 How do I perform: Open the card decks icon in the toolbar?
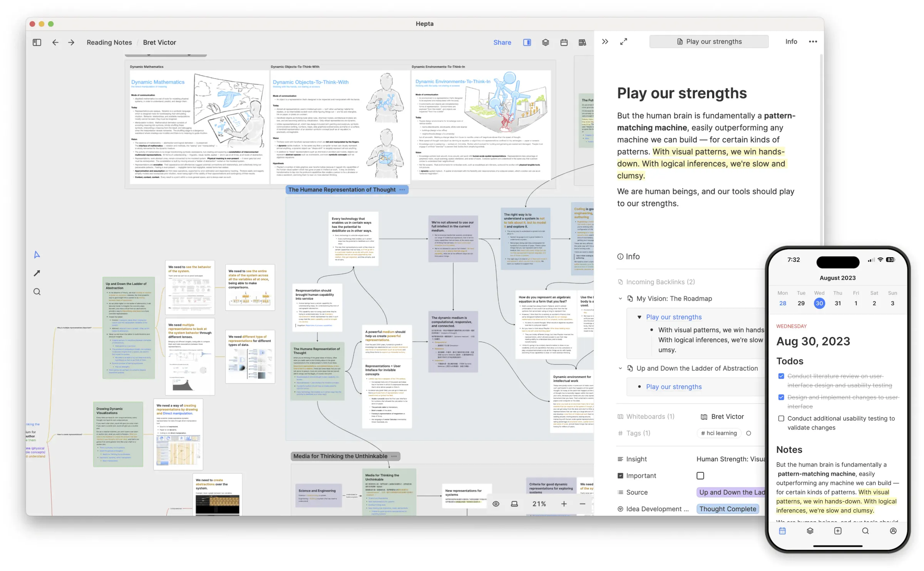tap(546, 42)
